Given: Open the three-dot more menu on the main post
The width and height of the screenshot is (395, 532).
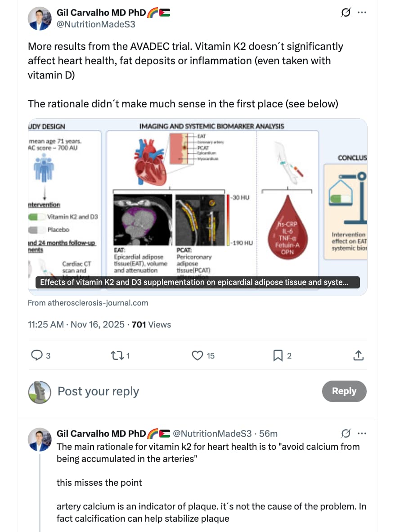Looking at the screenshot, I should click(362, 13).
